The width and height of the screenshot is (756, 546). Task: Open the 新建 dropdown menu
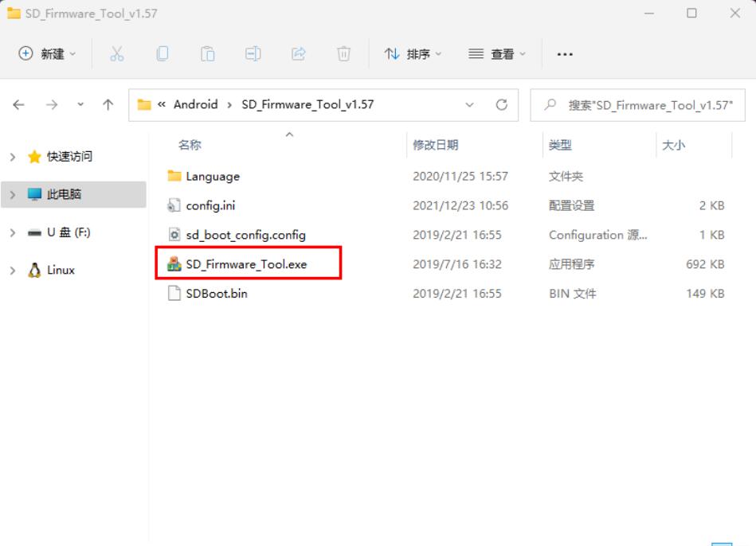[47, 54]
